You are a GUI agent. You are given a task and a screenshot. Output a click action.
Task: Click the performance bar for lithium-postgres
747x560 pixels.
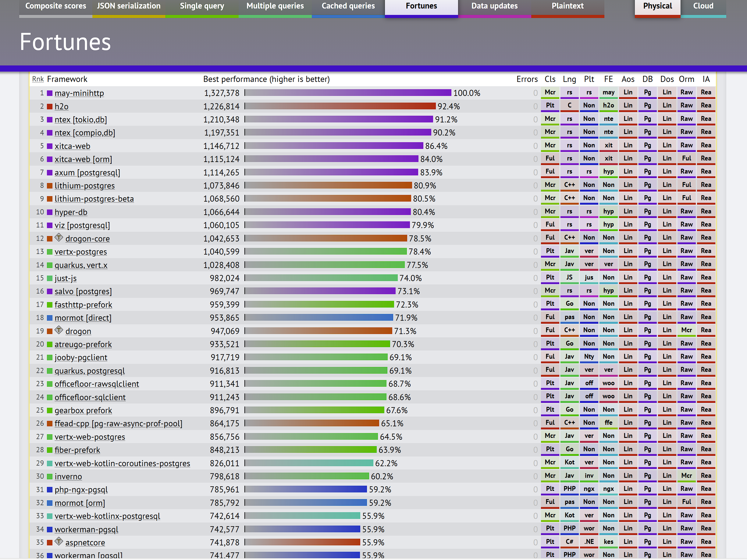328,185
